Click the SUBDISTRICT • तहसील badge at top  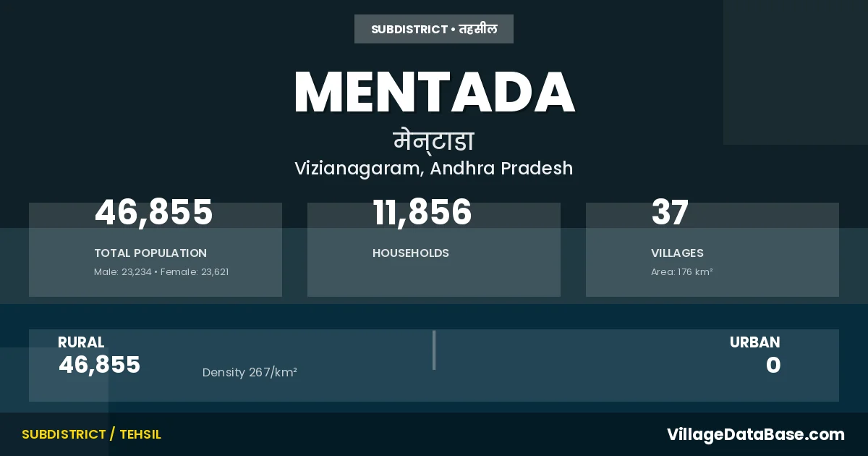(434, 29)
